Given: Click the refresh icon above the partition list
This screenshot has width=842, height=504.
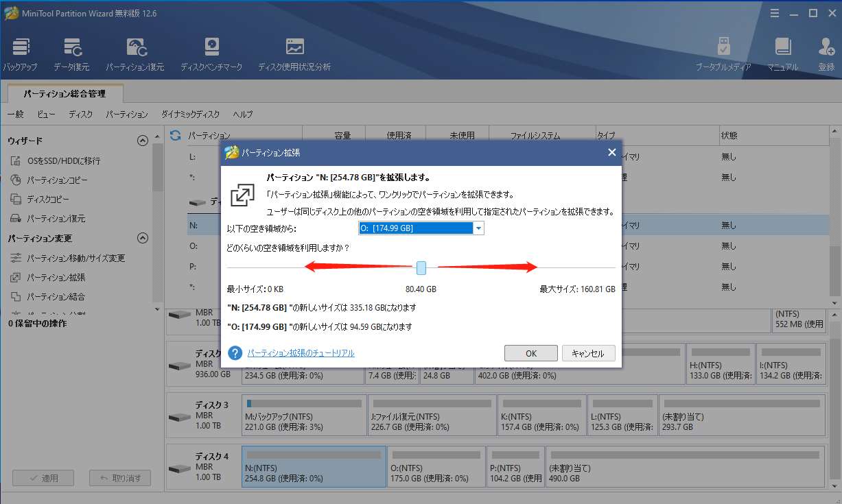Looking at the screenshot, I should pos(175,135).
